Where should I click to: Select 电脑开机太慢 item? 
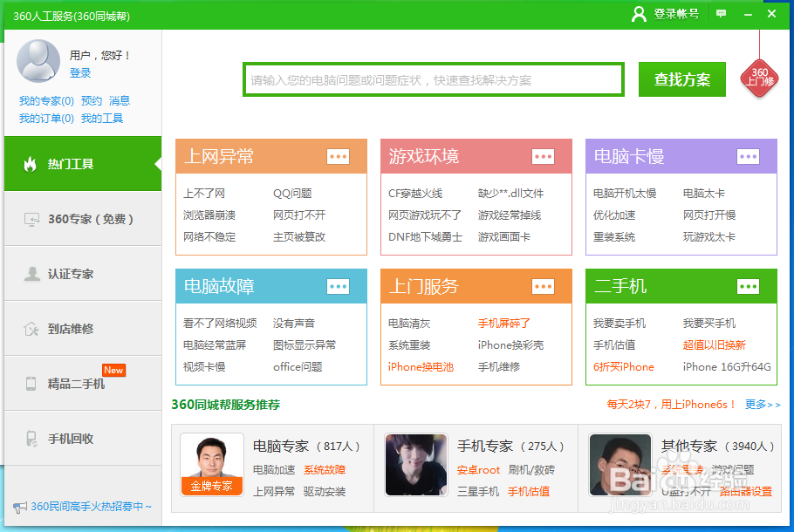coord(625,194)
